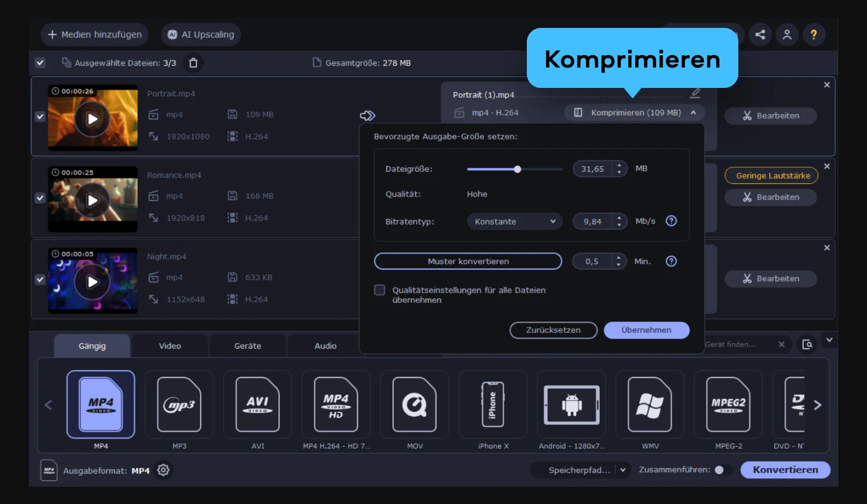Click Bearbeiten for Romance.mp4
Image resolution: width=867 pixels, height=504 pixels.
tap(771, 197)
